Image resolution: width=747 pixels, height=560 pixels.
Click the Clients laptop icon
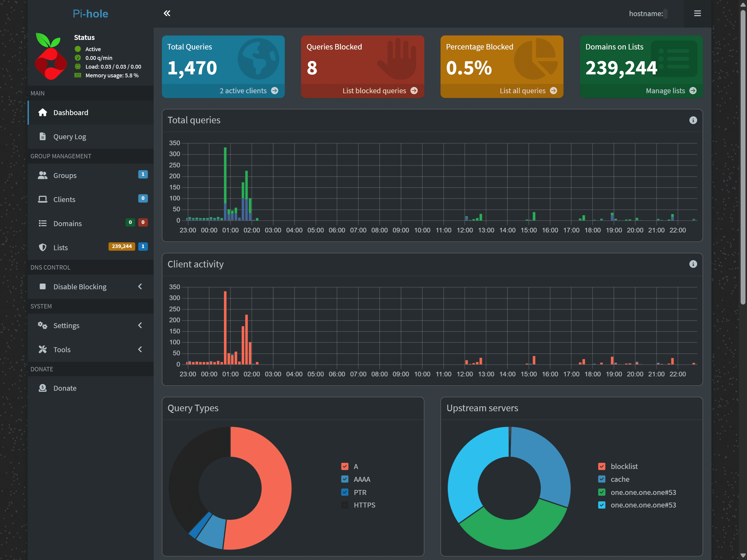(43, 199)
